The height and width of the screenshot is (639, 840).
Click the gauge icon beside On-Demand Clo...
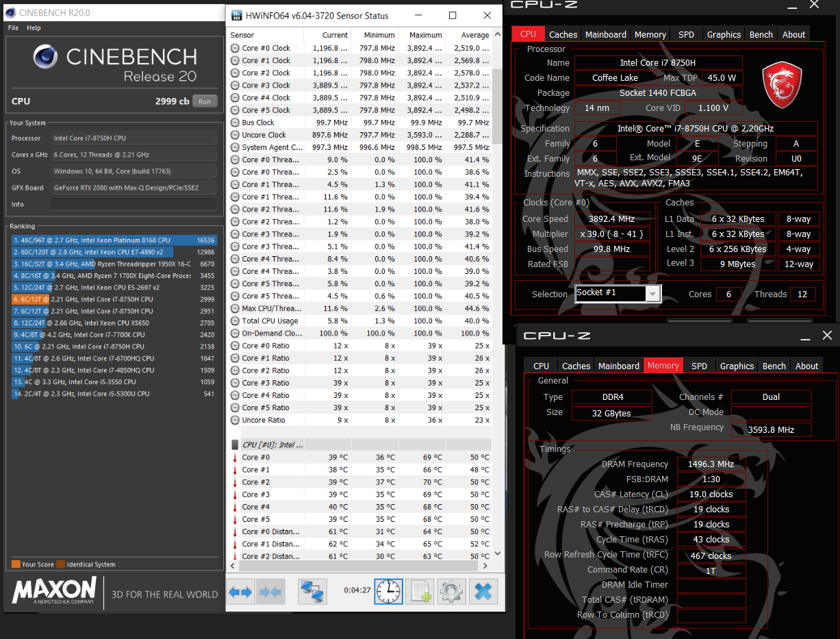(x=235, y=333)
